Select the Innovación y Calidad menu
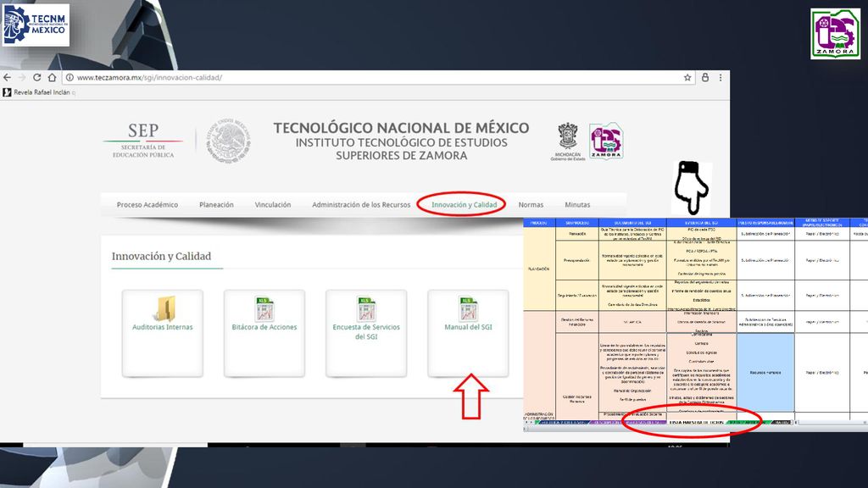This screenshot has height=488, width=868. point(464,205)
